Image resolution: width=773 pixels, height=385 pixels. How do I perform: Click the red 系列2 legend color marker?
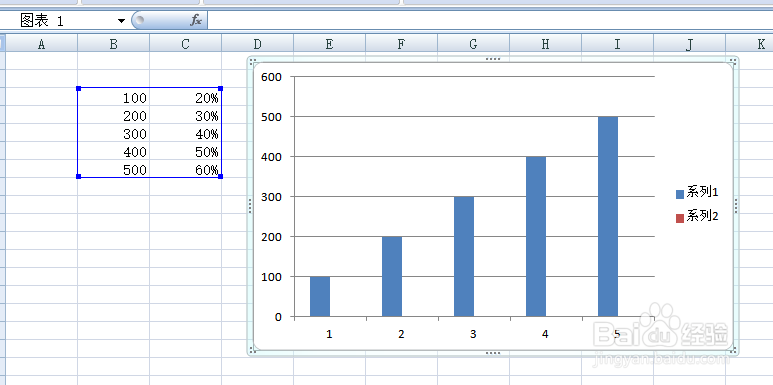pyautogui.click(x=680, y=218)
